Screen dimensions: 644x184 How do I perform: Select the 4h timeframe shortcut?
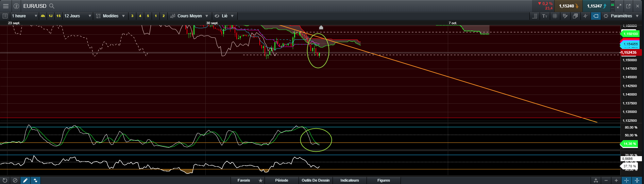coord(43,16)
